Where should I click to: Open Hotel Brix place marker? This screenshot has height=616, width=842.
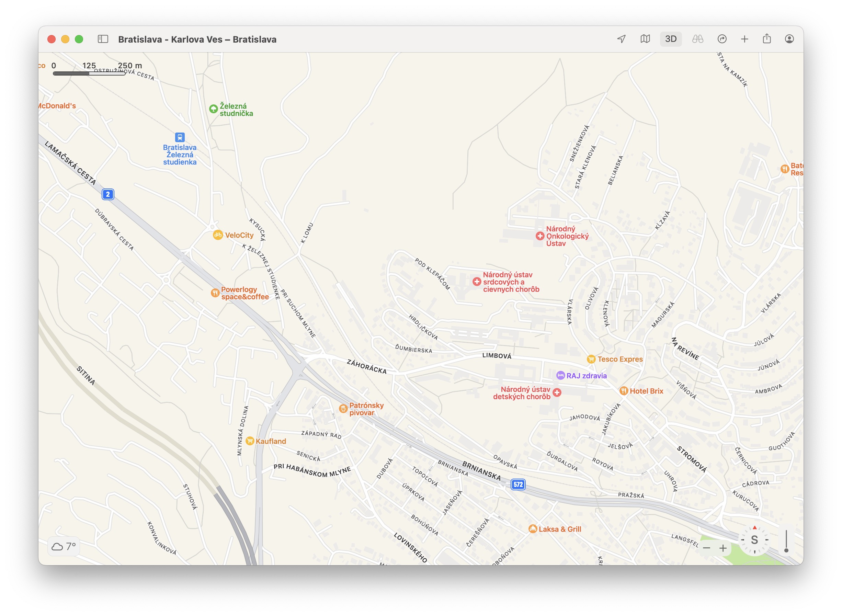tap(624, 391)
